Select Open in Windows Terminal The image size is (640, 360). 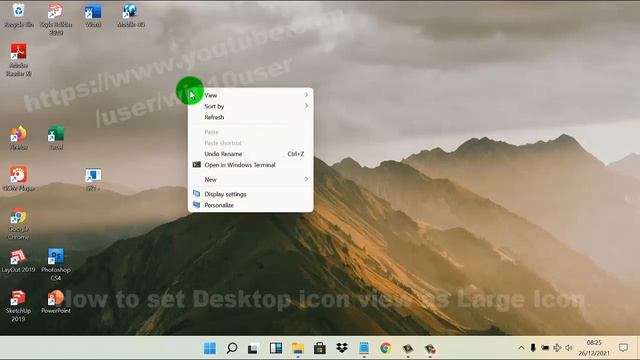click(251, 165)
